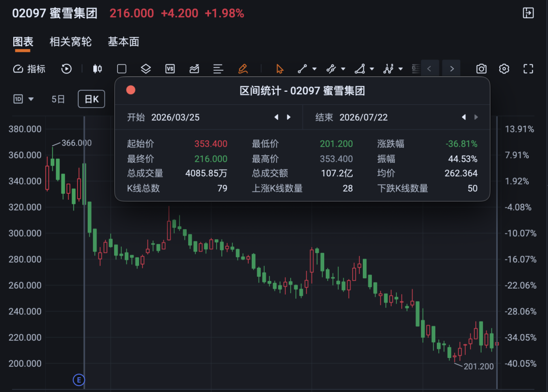This screenshot has width=548, height=392.
Task: Click the -22.06% percentage axis label
Action: click(x=521, y=286)
